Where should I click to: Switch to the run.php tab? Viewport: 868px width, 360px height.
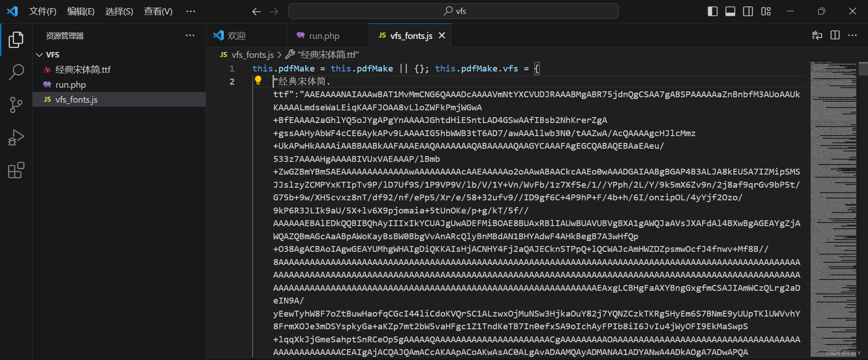coord(328,35)
